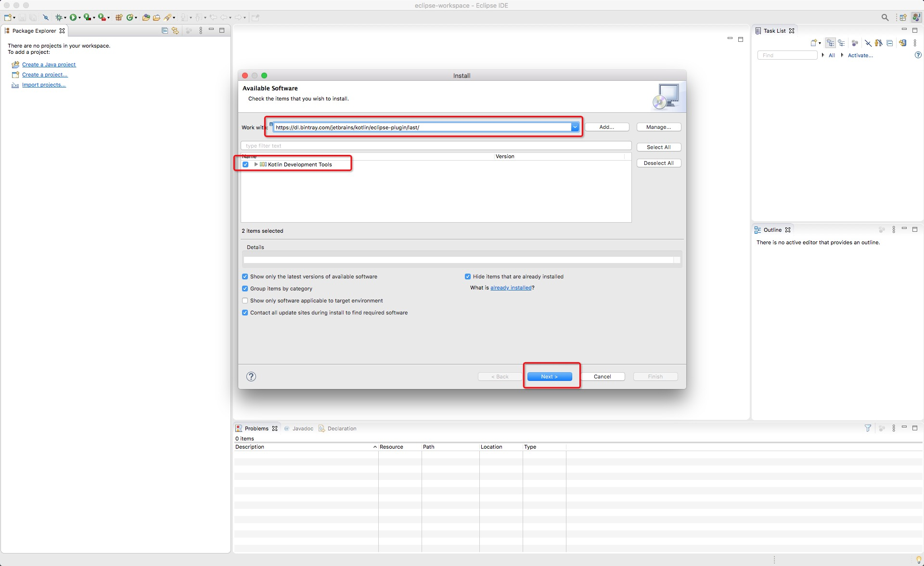Open the New wizard dropdown arrow
The image size is (924, 566).
14,18
